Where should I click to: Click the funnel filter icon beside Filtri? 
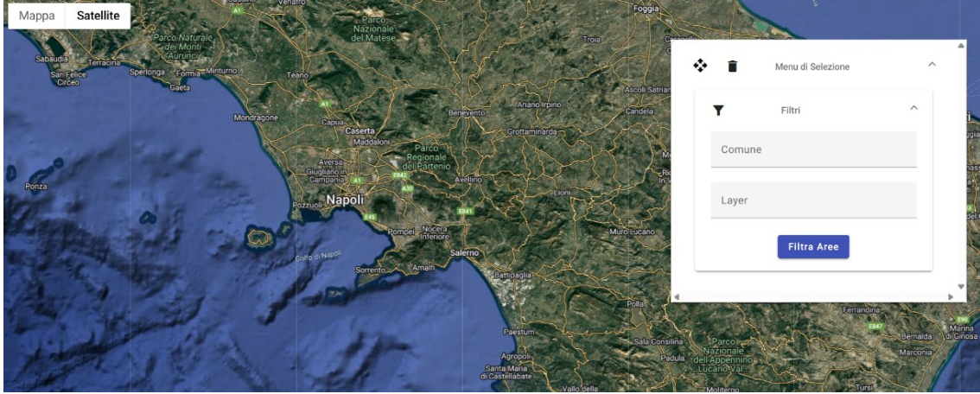[717, 110]
